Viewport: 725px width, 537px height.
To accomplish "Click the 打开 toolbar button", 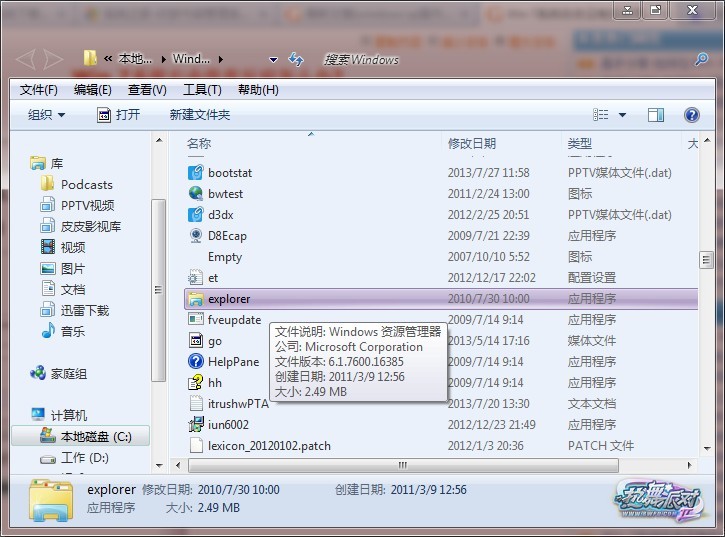I will click(x=118, y=115).
